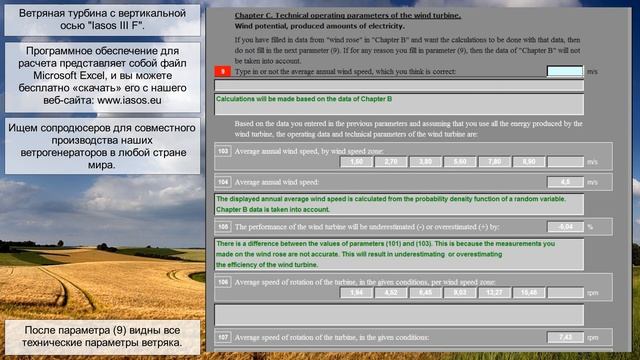Select the red parameter 9 marker
640x360 pixels.
click(223, 71)
